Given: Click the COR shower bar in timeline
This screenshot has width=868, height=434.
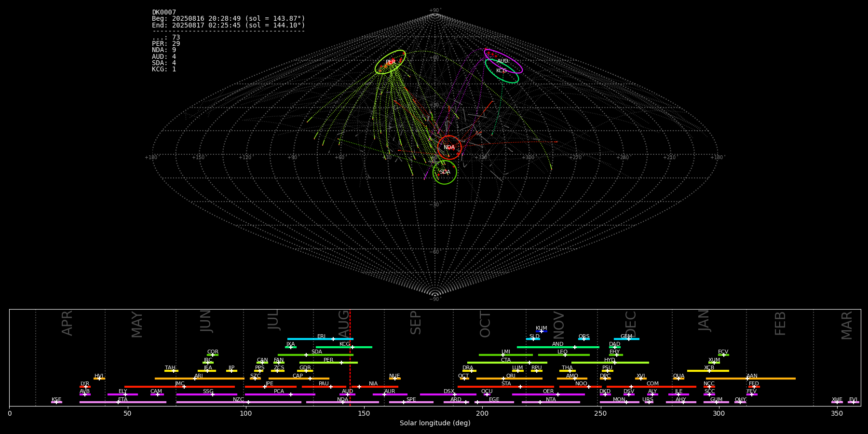Looking at the screenshot, I should coord(213,355).
